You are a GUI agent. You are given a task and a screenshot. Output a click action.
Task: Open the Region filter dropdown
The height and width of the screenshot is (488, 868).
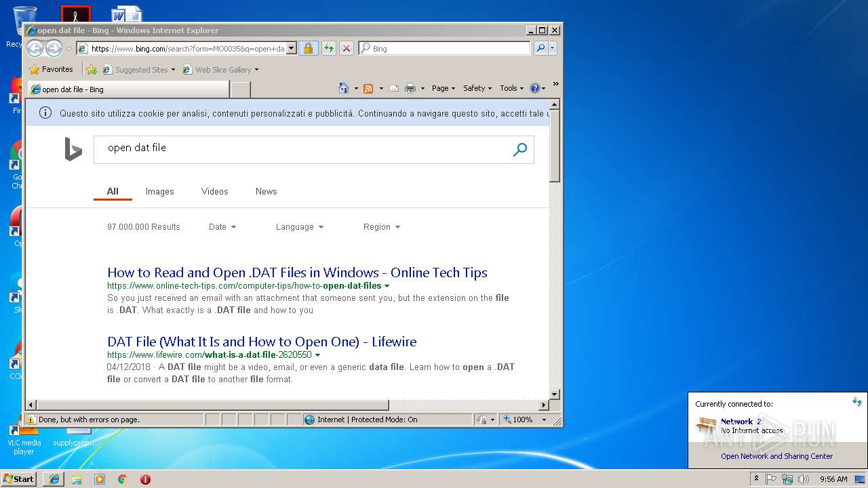point(382,227)
